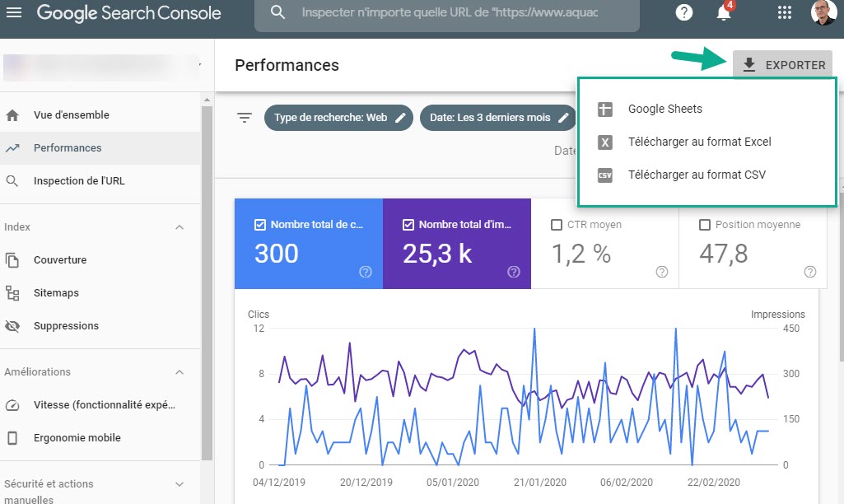Enable the CTR moyen checkbox
The height and width of the screenshot is (504, 844).
click(557, 225)
